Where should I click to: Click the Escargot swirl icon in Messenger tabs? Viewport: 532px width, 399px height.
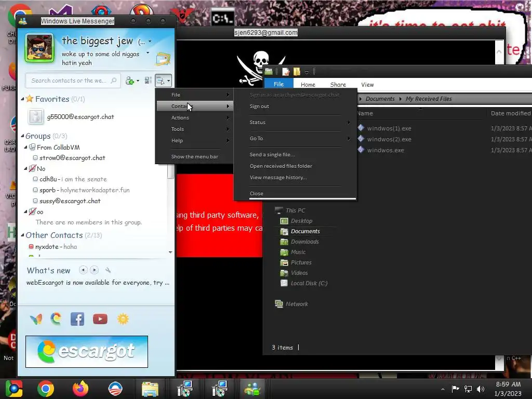click(56, 319)
